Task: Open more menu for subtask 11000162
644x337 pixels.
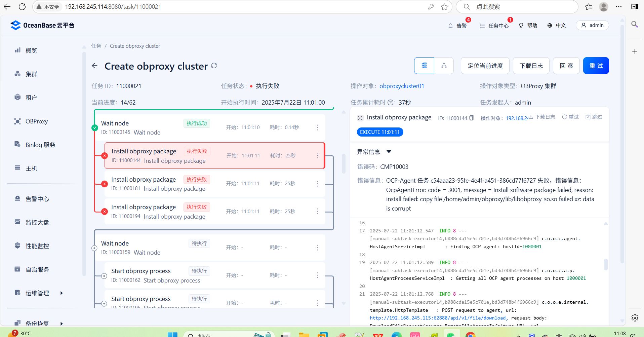Action: (317, 275)
